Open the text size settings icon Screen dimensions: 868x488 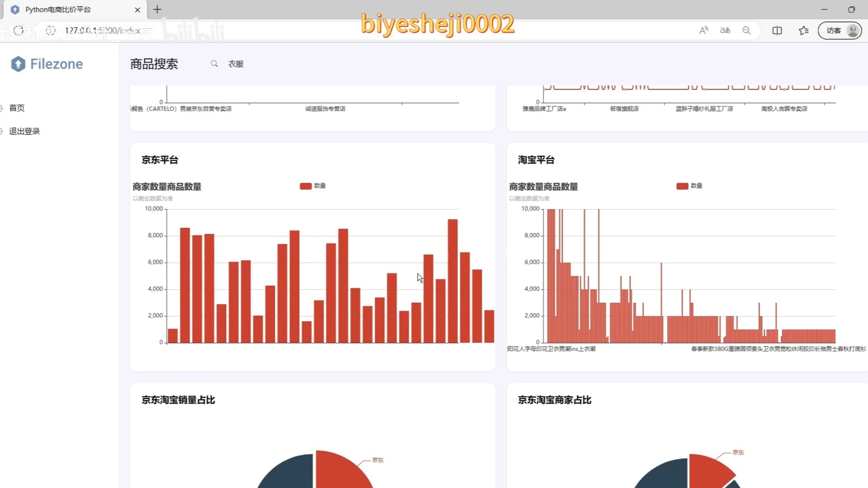point(725,30)
